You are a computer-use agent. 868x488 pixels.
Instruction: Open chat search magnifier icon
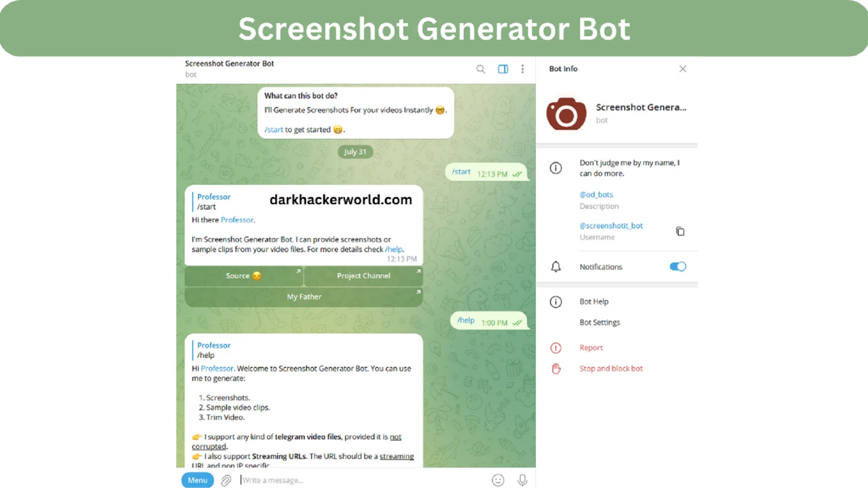coord(481,69)
